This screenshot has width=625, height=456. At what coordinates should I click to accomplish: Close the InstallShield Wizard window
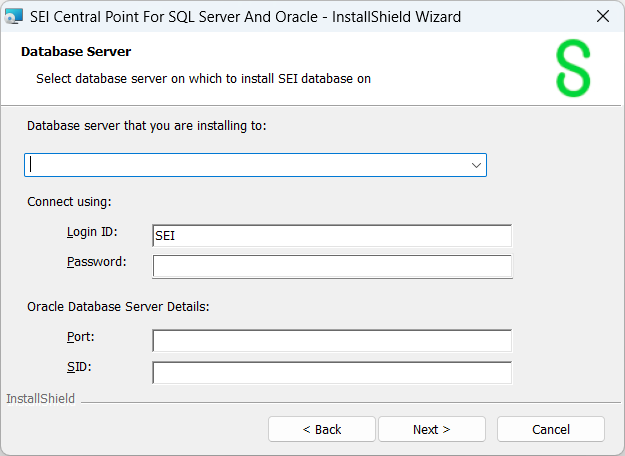[x=602, y=16]
